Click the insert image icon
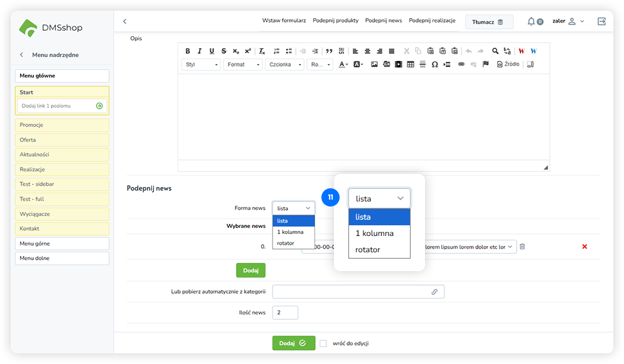The height and width of the screenshot is (364, 624). click(374, 64)
